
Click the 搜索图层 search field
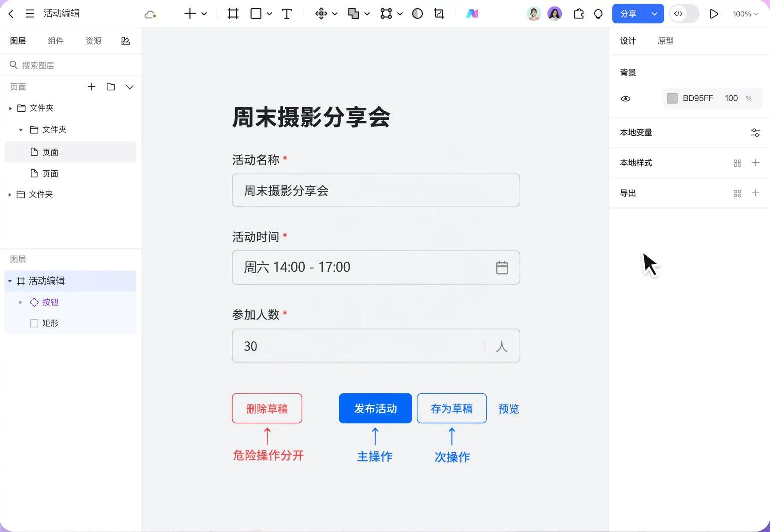pyautogui.click(x=71, y=65)
